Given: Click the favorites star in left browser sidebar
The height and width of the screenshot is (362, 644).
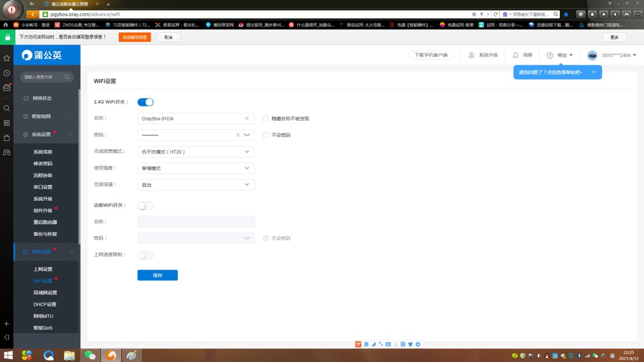Looking at the screenshot, I should [6, 58].
